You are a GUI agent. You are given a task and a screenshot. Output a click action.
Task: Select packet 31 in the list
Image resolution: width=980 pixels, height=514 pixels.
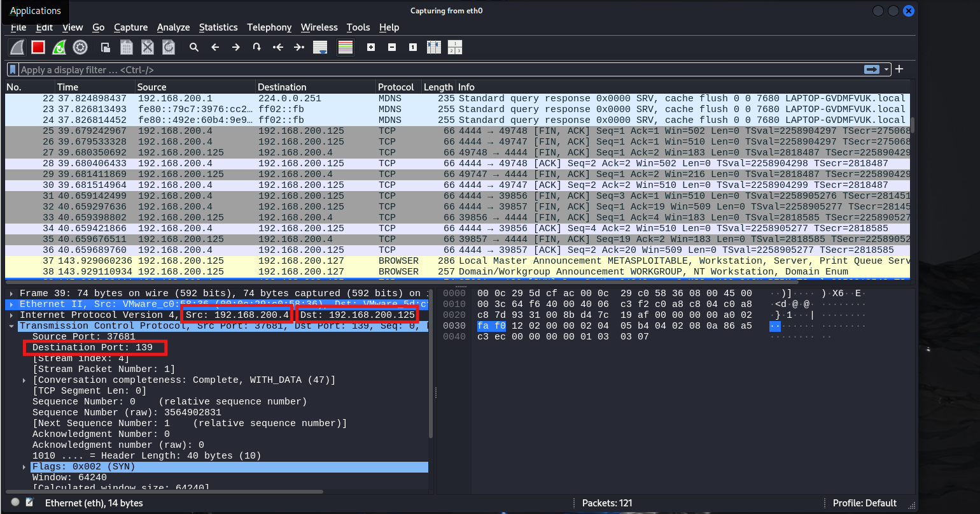click(457, 196)
